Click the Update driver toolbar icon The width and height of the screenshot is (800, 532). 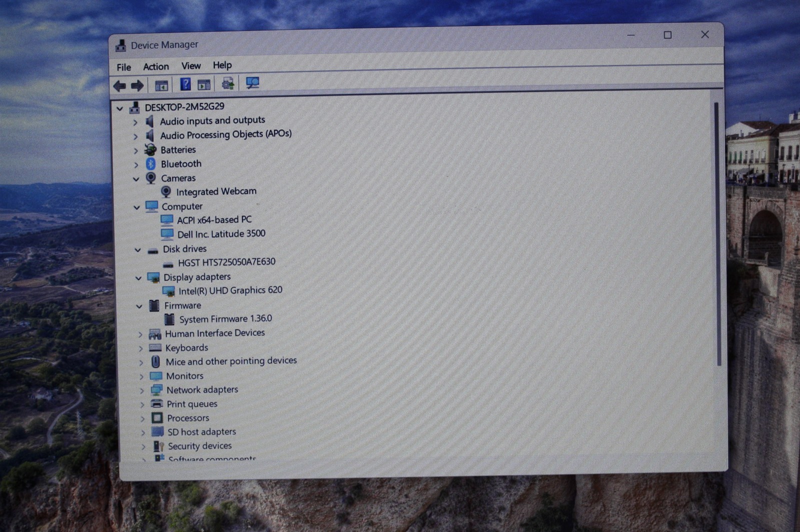(x=228, y=83)
